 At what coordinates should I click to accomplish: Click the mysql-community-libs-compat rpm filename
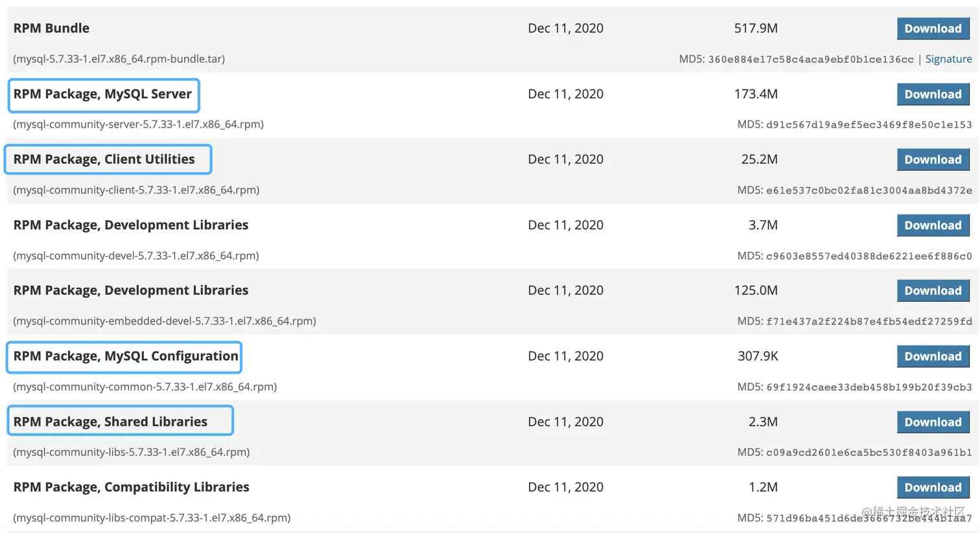(x=152, y=518)
